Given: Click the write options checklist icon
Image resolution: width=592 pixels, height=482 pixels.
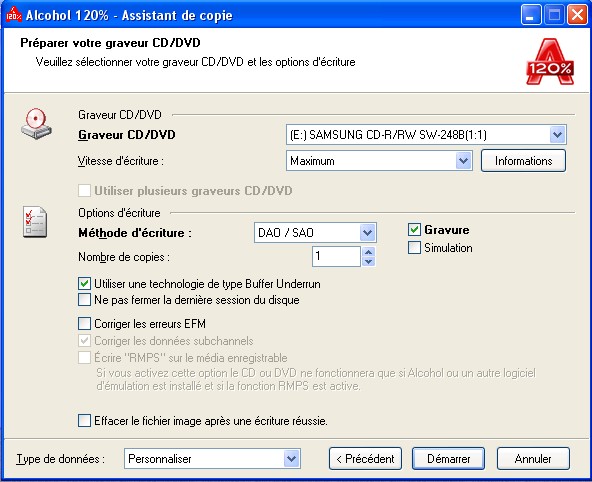Looking at the screenshot, I should click(x=35, y=222).
